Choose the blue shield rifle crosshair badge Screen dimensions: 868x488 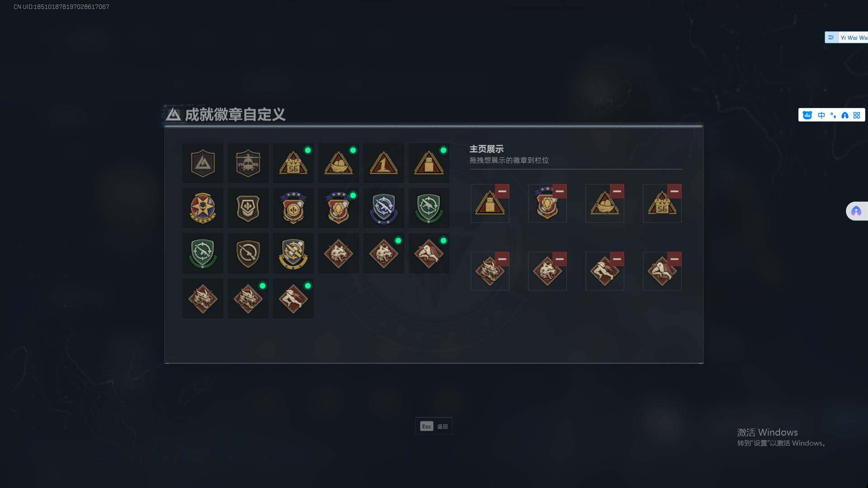[x=383, y=208]
